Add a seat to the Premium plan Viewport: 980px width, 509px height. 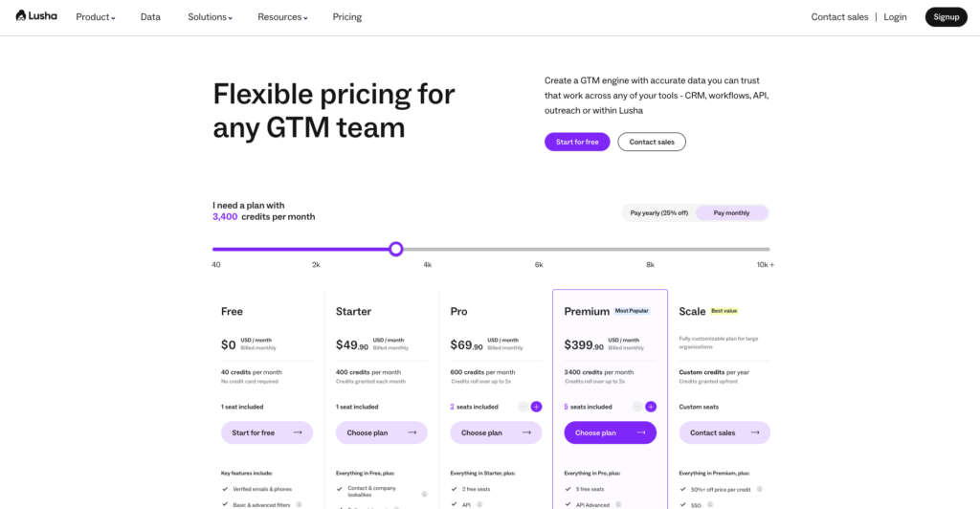[x=651, y=407]
